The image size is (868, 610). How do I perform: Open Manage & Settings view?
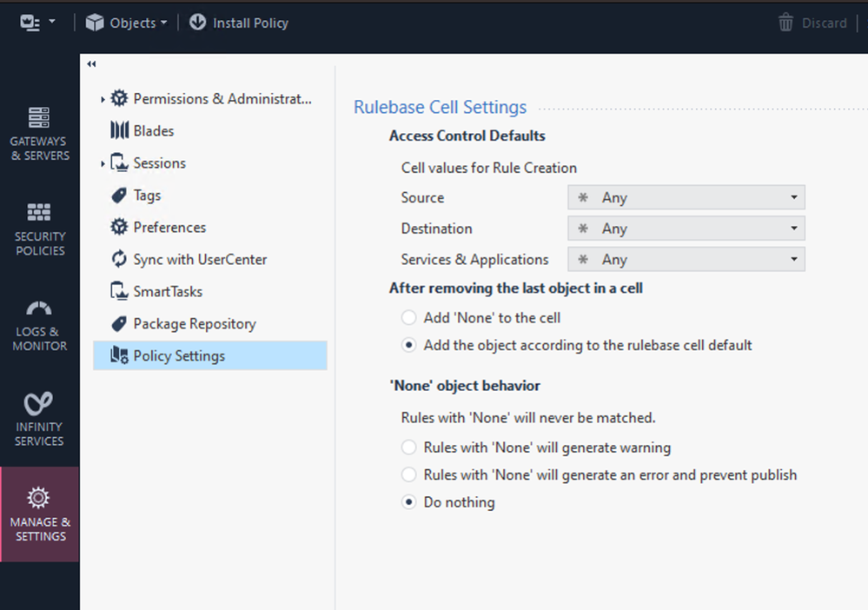pos(40,514)
